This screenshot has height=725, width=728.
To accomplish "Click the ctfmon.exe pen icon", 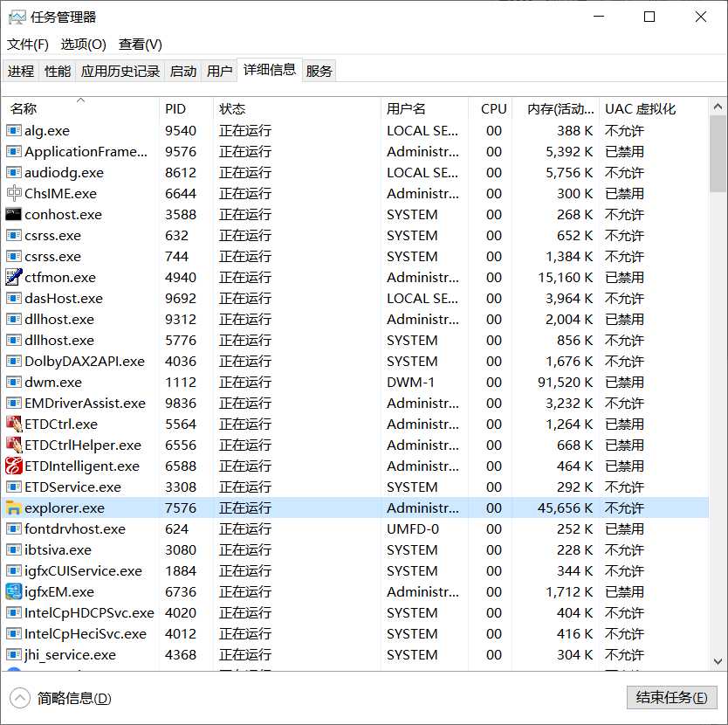I will [13, 277].
